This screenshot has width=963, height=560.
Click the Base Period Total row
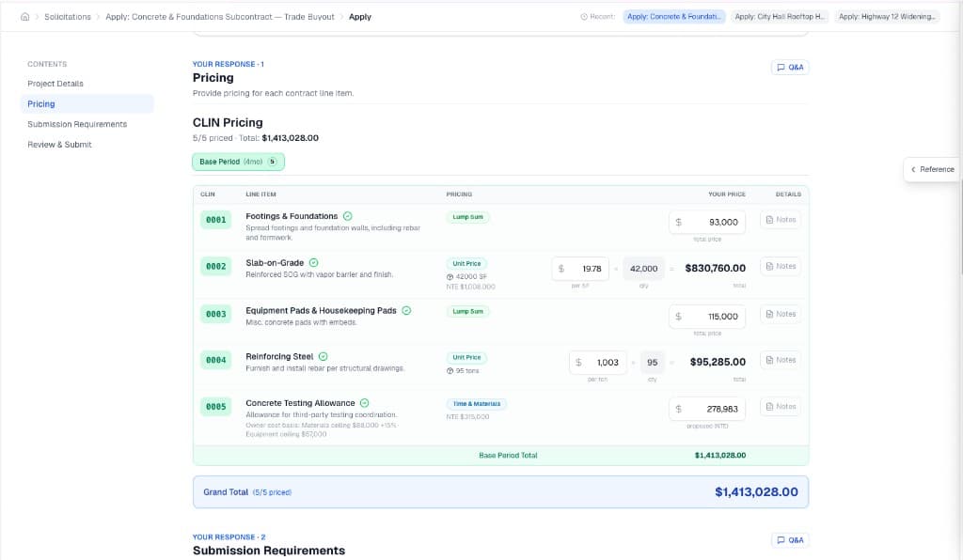[x=500, y=455]
